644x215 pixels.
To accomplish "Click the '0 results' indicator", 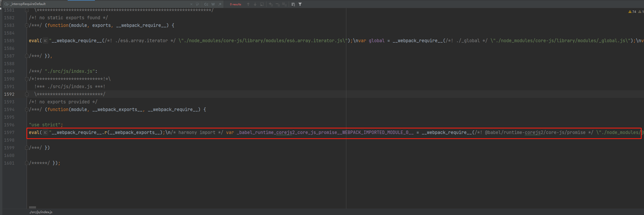I will pos(236,4).
